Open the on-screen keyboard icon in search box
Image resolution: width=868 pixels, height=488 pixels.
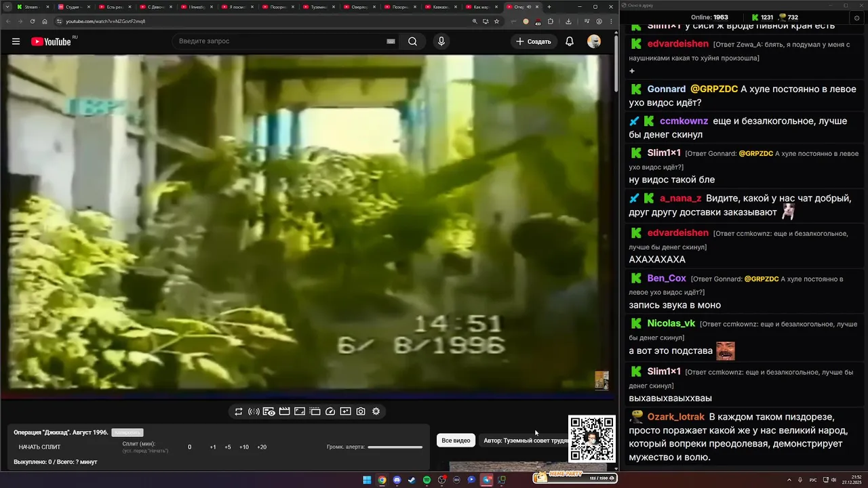point(391,41)
